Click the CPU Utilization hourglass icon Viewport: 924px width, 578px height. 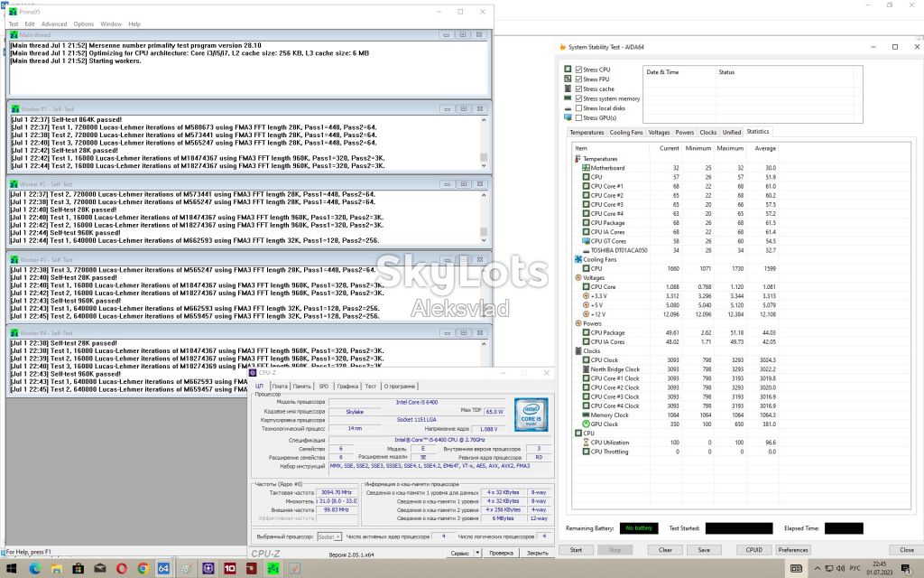(586, 443)
